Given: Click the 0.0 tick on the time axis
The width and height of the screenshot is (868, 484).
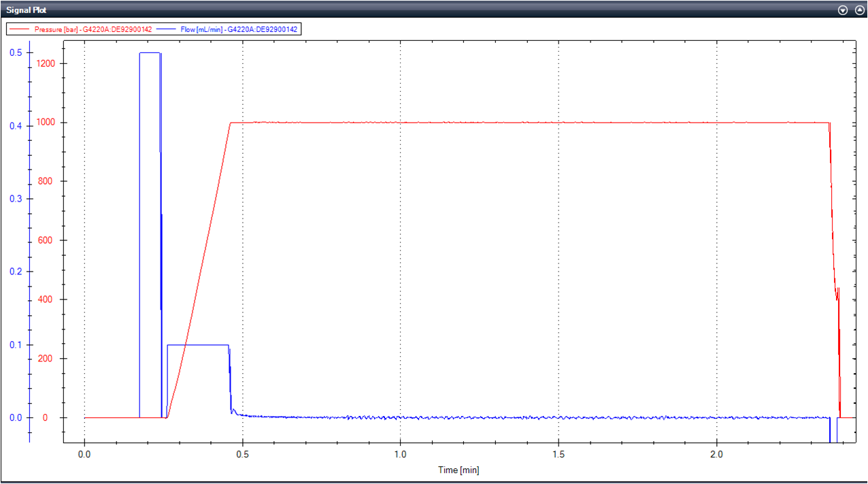Looking at the screenshot, I should click(x=84, y=453).
